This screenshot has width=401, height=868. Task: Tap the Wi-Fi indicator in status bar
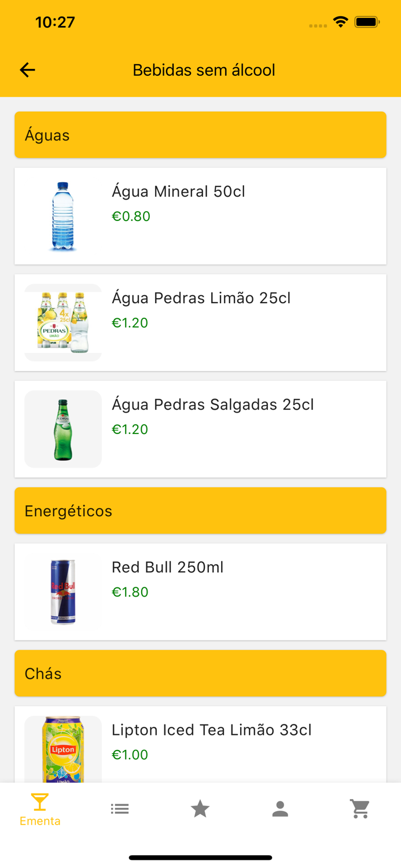340,21
